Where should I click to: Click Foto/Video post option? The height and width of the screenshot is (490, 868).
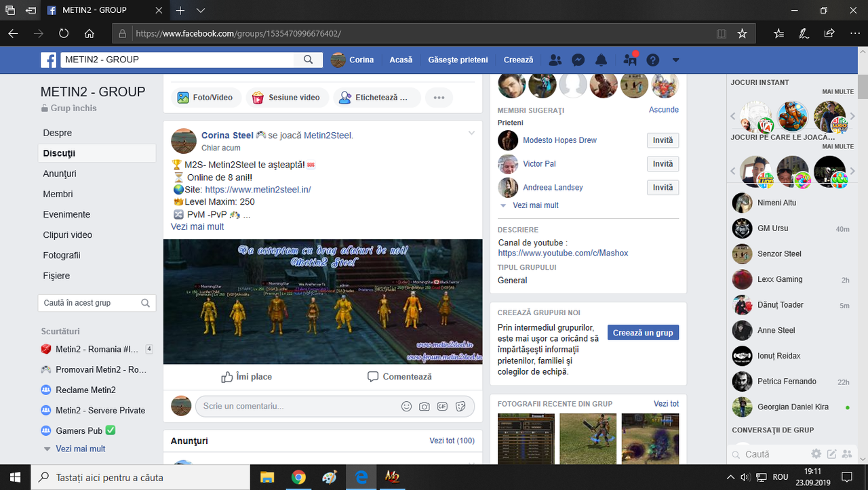(x=205, y=98)
